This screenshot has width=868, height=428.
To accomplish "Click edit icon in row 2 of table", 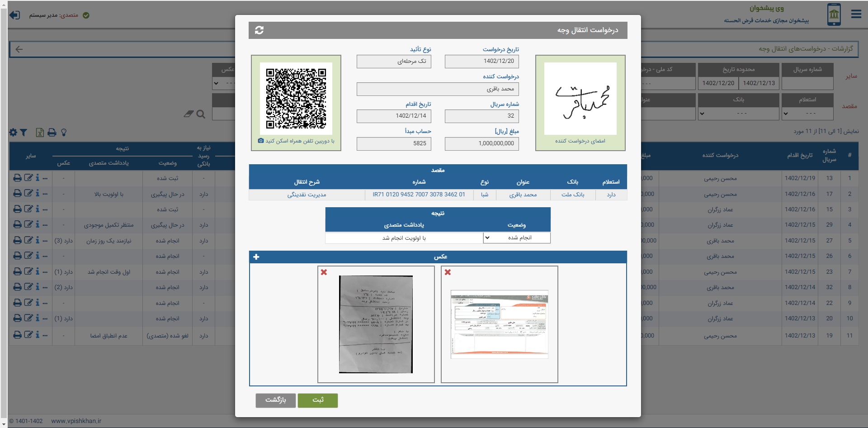I will click(x=28, y=194).
